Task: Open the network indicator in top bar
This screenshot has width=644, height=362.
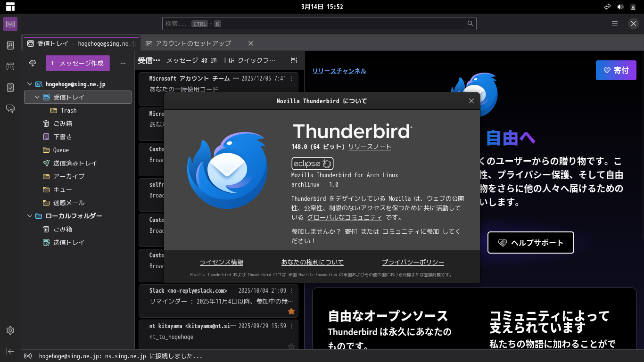Action: (x=607, y=7)
